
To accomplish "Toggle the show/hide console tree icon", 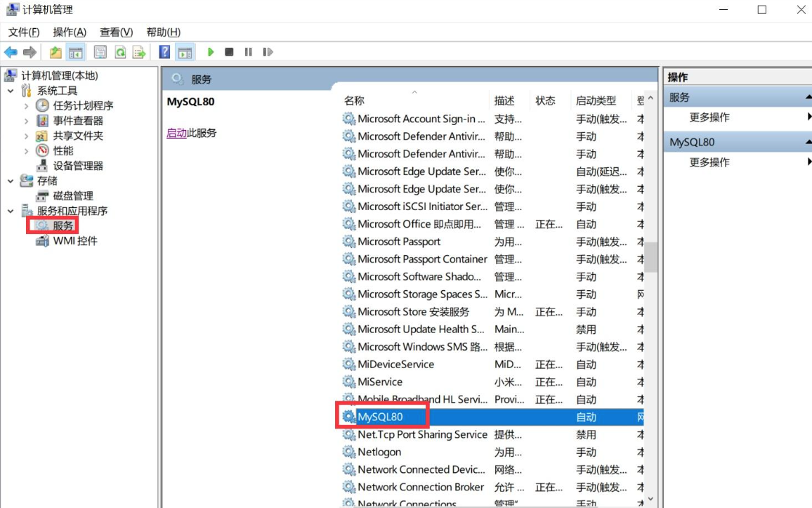I will 76,52.
